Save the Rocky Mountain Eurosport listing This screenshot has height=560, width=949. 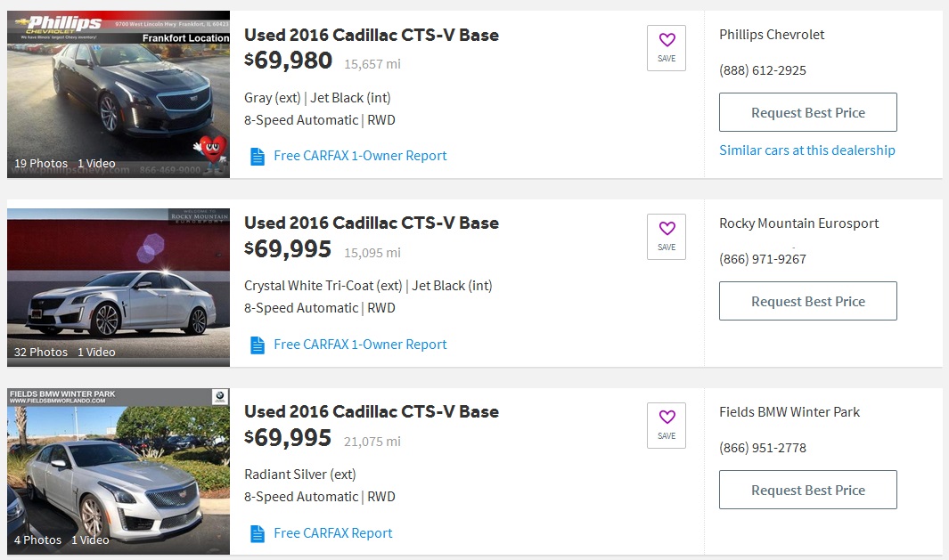click(667, 237)
